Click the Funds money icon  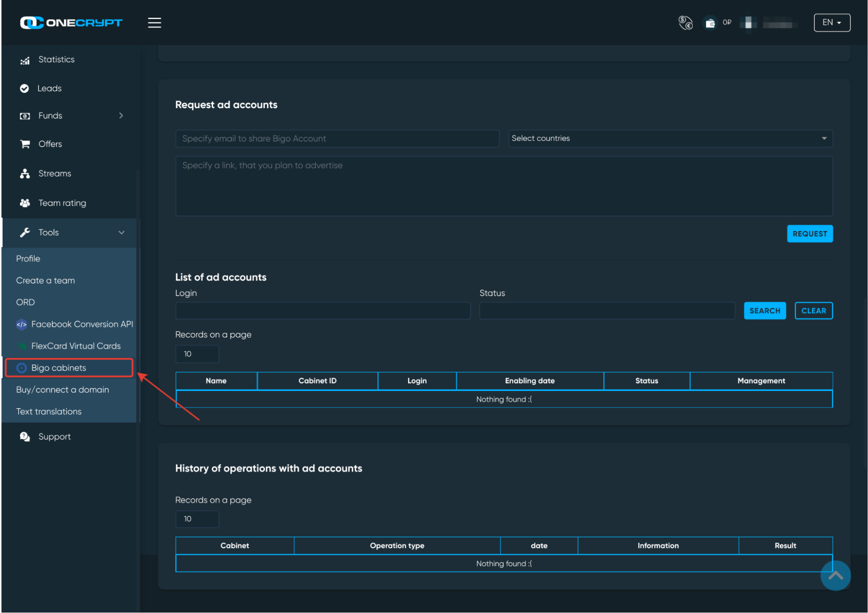(25, 116)
